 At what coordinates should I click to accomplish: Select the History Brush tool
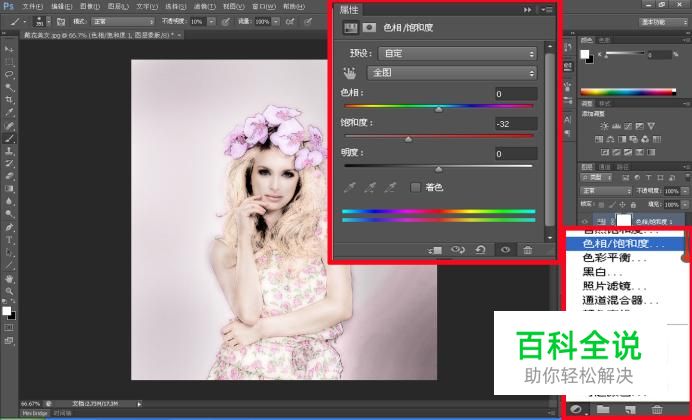[x=9, y=164]
